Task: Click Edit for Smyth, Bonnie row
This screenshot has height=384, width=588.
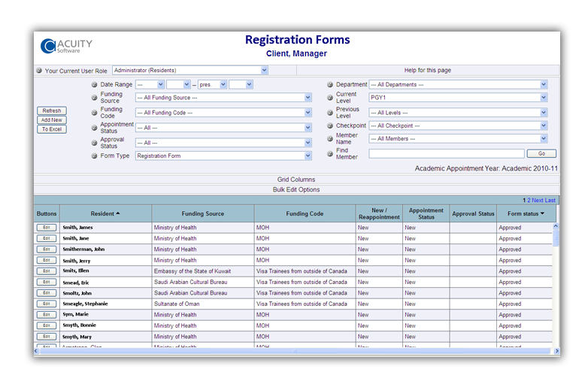Action: pos(47,325)
